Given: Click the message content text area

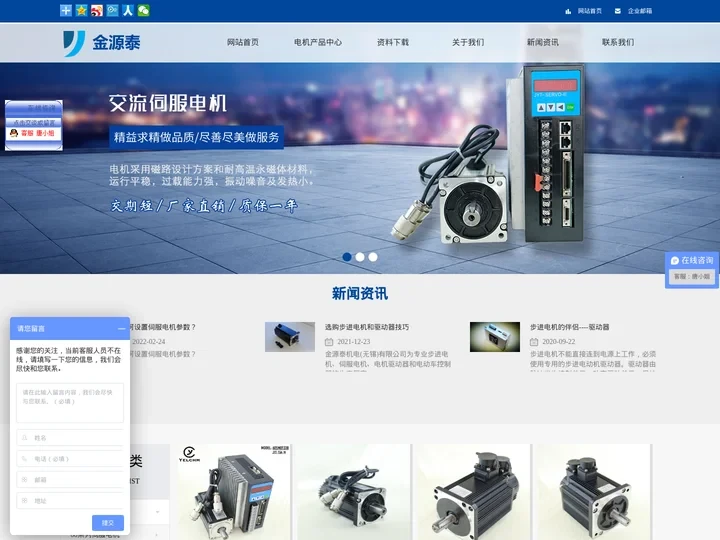Looking at the screenshot, I should click(70, 403).
